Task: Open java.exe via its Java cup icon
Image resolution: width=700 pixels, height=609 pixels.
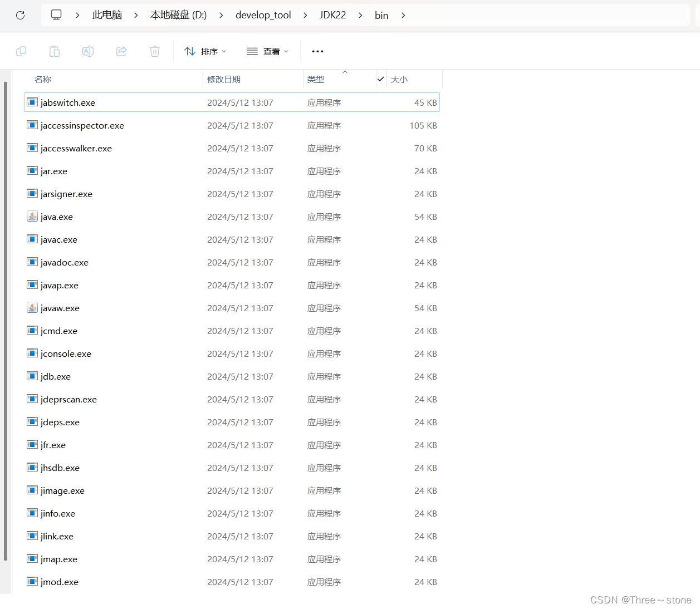Action: pos(32,216)
